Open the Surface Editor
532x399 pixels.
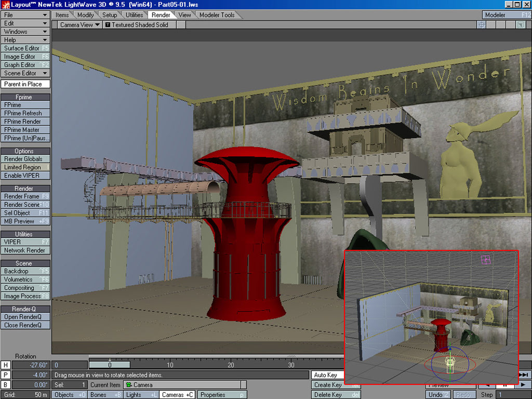click(x=25, y=48)
